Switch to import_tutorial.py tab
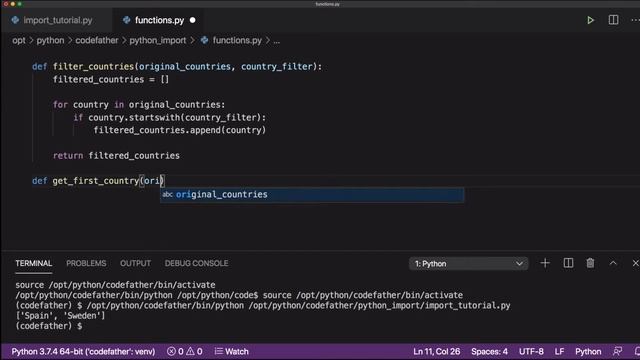 [58, 20]
